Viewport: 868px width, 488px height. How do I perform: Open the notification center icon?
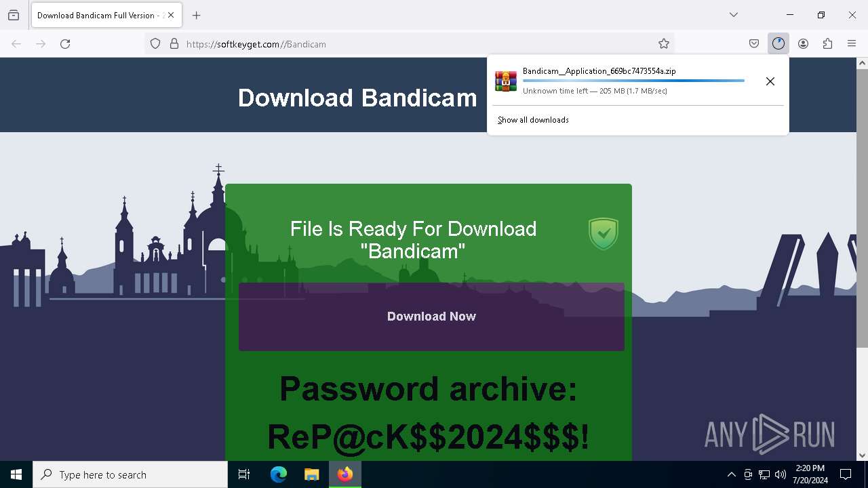(846, 474)
